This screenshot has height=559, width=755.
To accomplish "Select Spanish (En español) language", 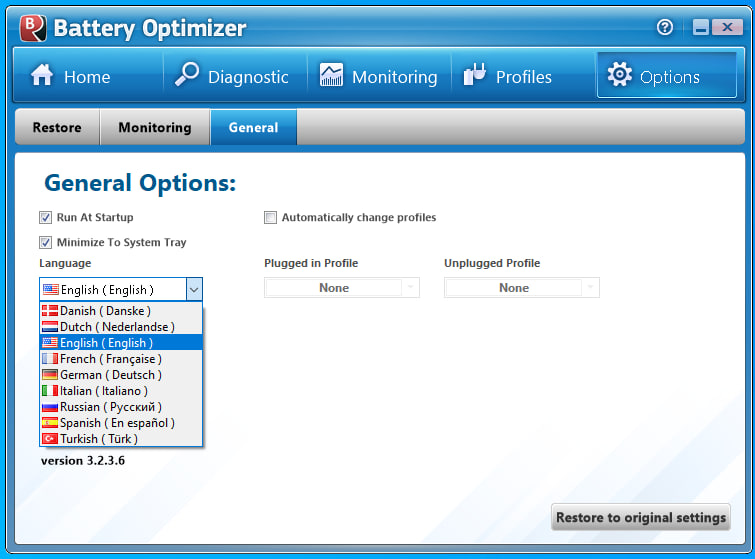I will coord(121,423).
